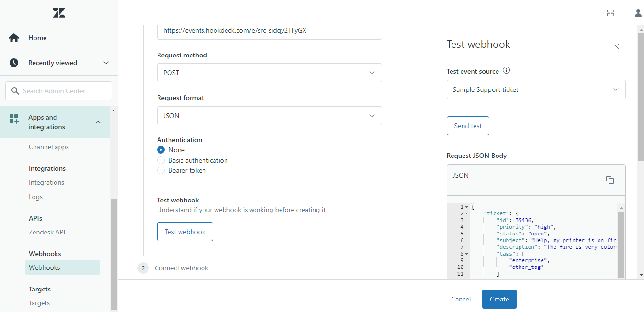Click the Send test button
This screenshot has width=644, height=312.
467,125
